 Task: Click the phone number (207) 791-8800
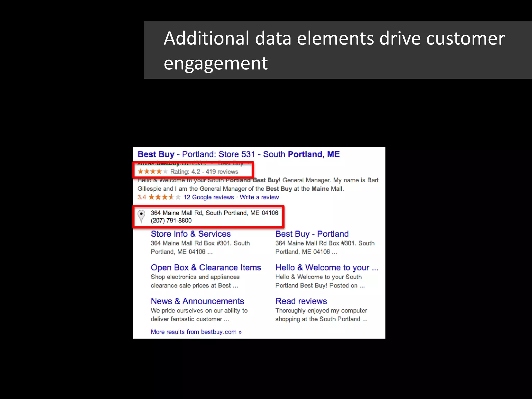[x=171, y=220]
